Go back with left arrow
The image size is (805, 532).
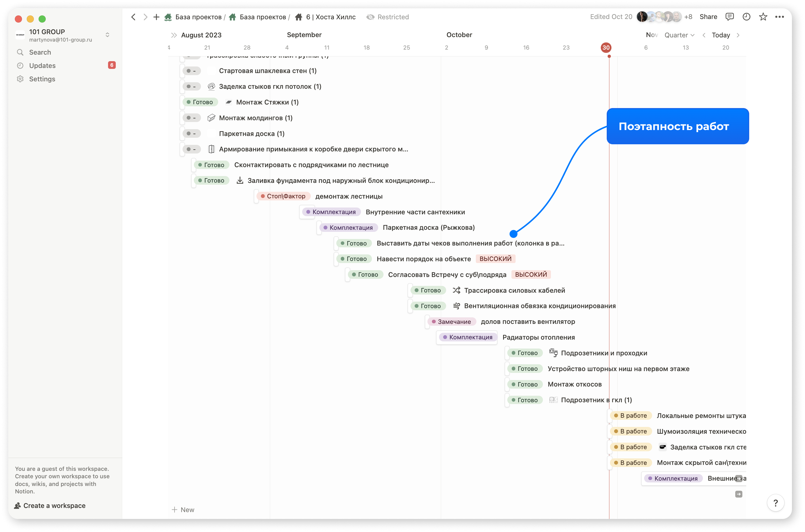133,17
